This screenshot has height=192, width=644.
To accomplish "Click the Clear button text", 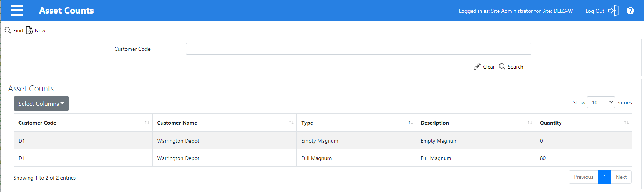I will click(x=489, y=67).
